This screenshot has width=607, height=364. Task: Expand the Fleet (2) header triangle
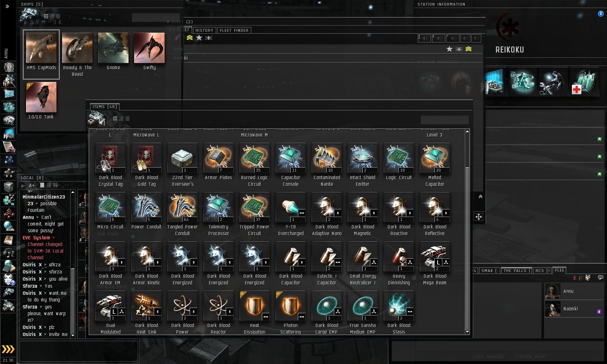(168, 22)
